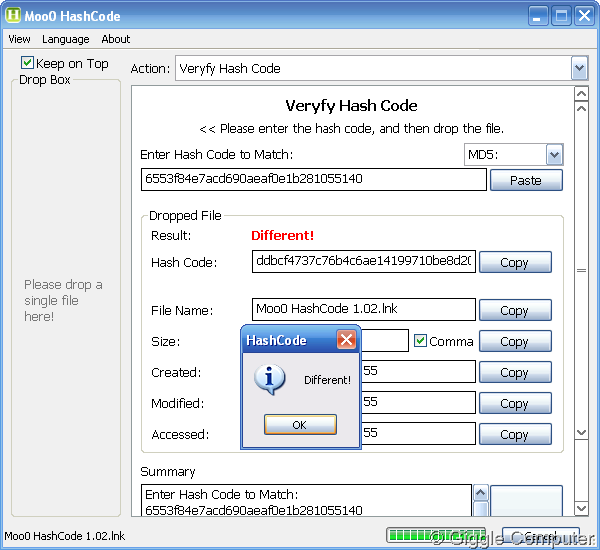The width and height of the screenshot is (600, 550).
Task: Click the Accessed date field
Action: coord(419,433)
